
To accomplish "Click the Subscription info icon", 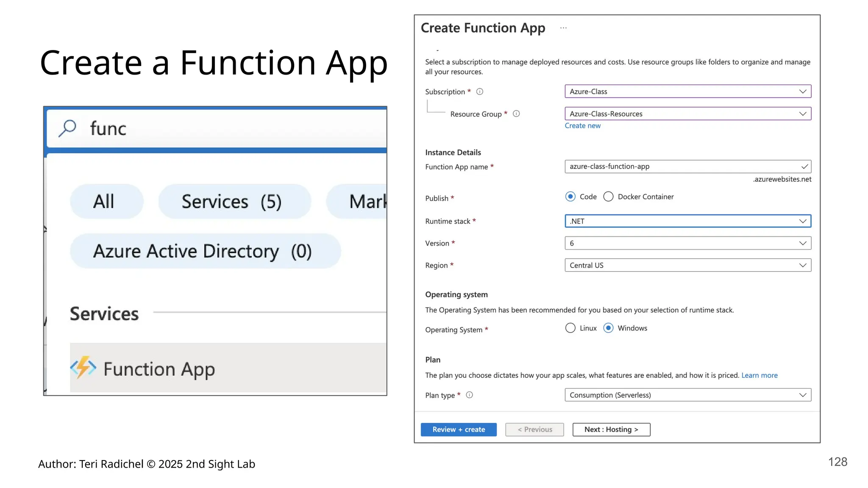I will 480,91.
